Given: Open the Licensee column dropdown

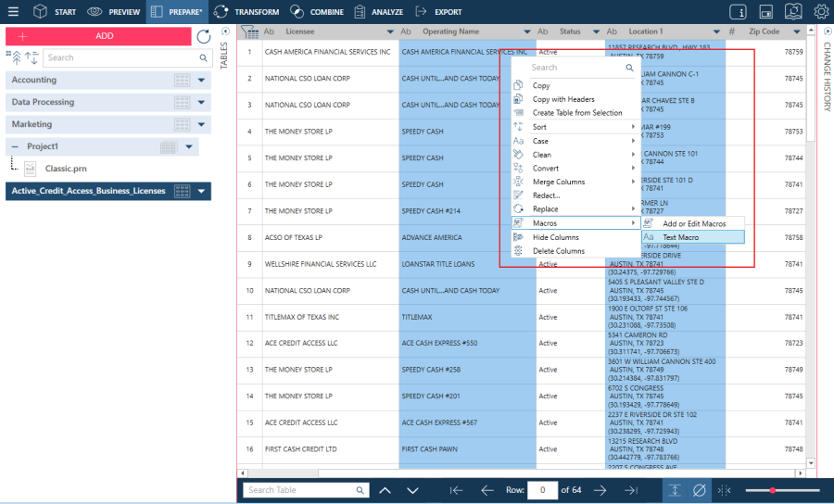Looking at the screenshot, I should tap(390, 31).
